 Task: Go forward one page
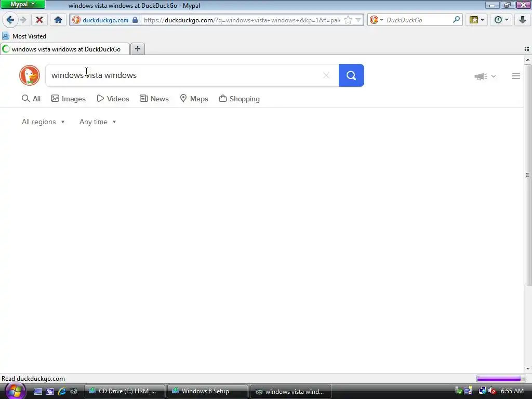(x=23, y=20)
